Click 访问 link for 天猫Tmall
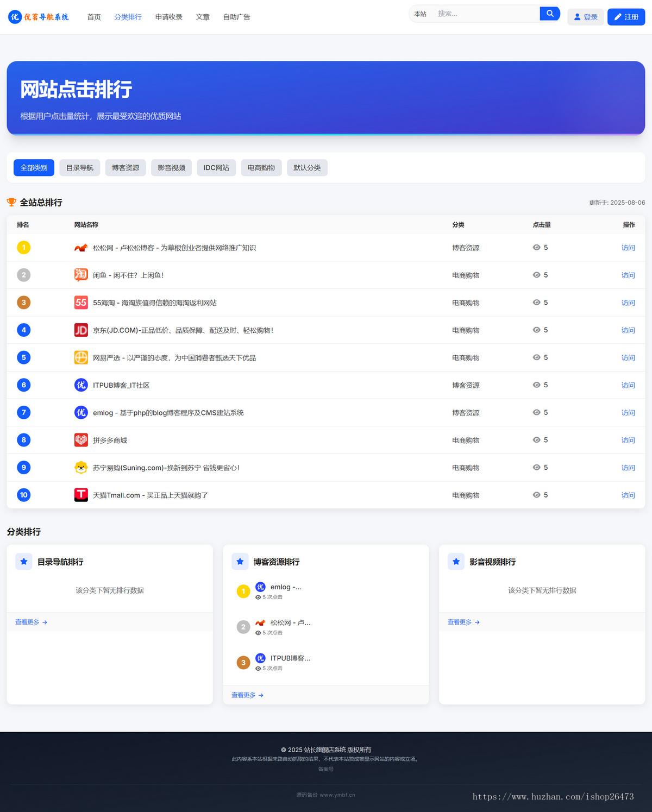 click(628, 495)
